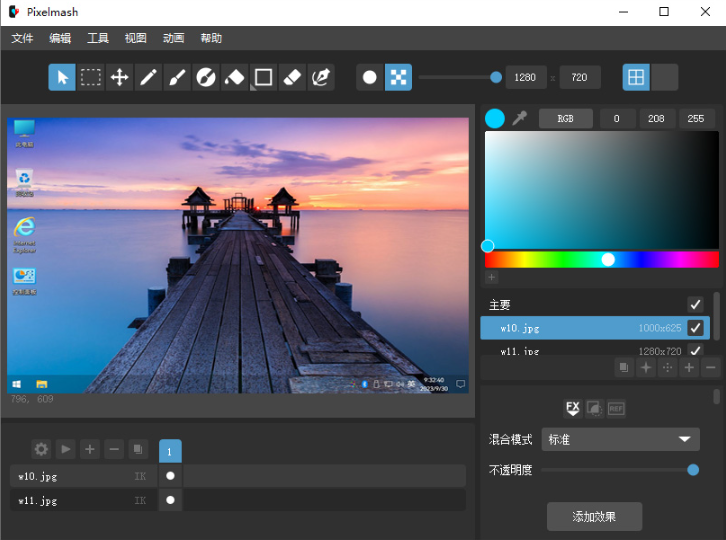Open the 动画 menu
Viewport: 726px width, 540px height.
click(x=173, y=38)
